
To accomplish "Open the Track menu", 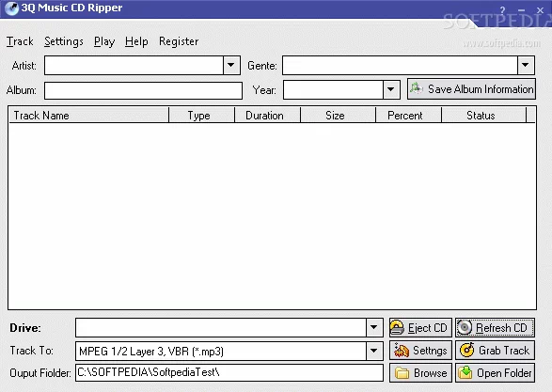I will pyautogui.click(x=20, y=41).
